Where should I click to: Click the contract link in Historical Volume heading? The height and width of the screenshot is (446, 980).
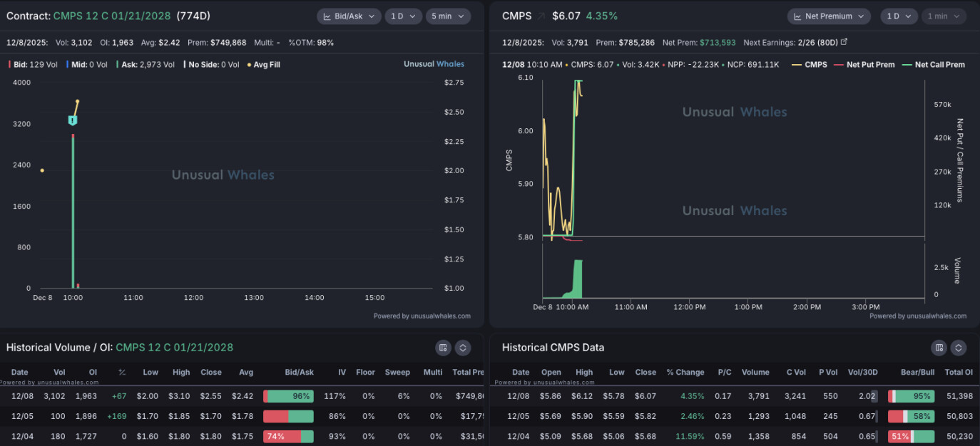click(174, 348)
